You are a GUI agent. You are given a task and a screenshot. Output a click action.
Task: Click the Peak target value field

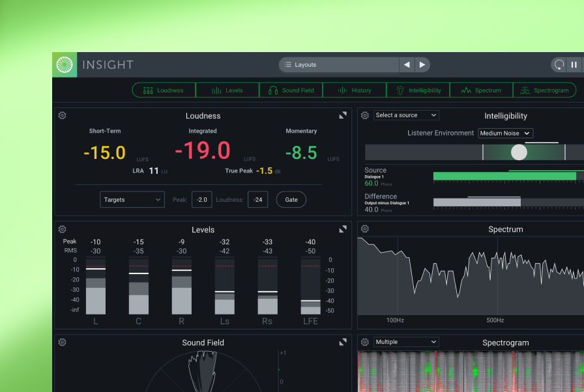pyautogui.click(x=201, y=200)
